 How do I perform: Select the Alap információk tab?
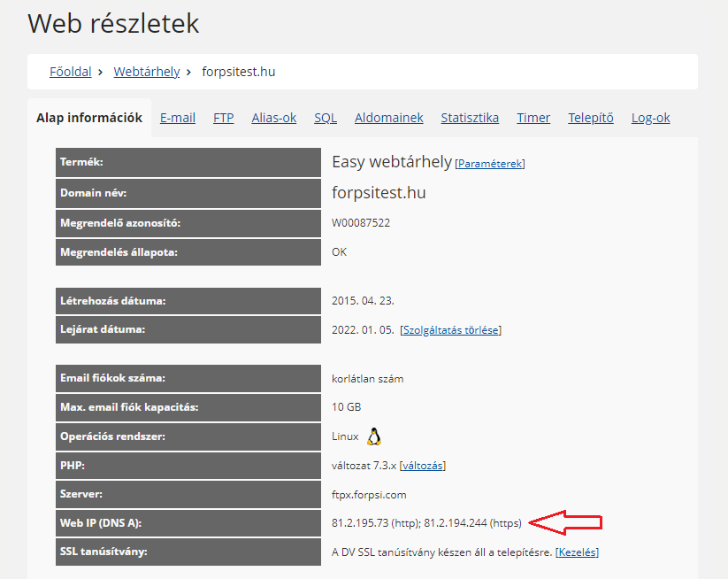[x=89, y=118]
